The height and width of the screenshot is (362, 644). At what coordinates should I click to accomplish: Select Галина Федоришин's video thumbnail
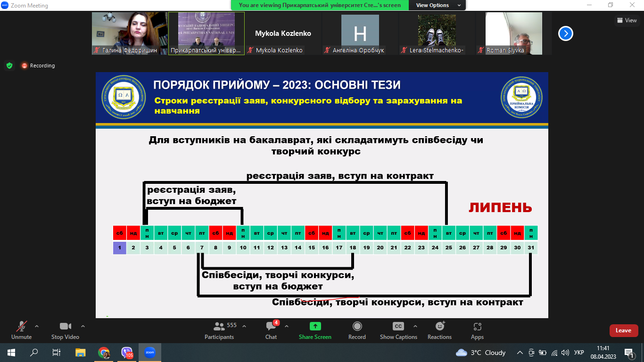point(130,33)
